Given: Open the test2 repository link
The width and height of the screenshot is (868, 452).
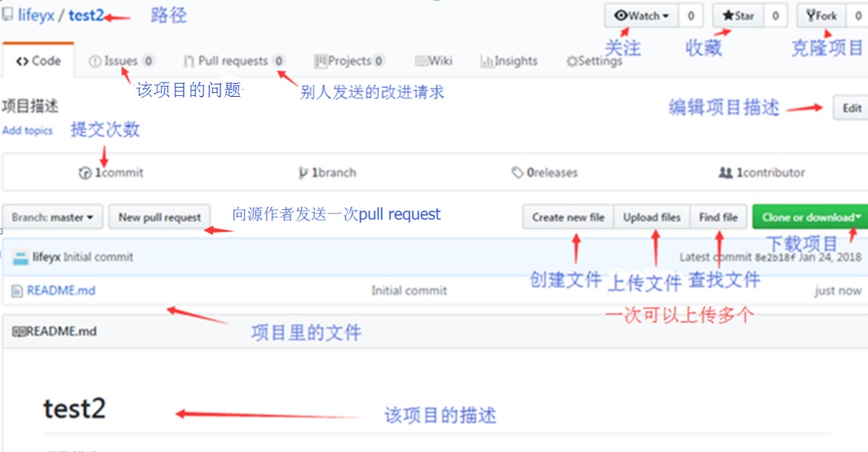Looking at the screenshot, I should [86, 15].
